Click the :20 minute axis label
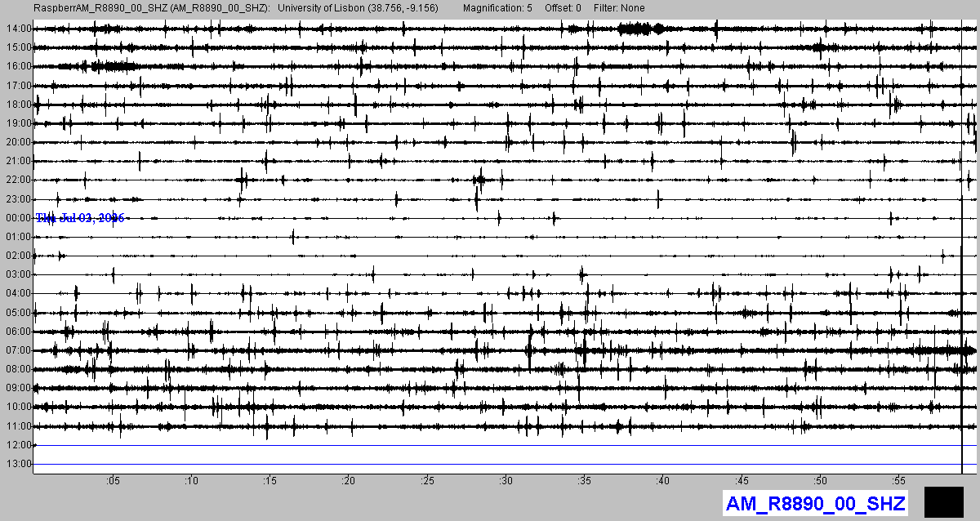The height and width of the screenshot is (521, 980). 348,480
